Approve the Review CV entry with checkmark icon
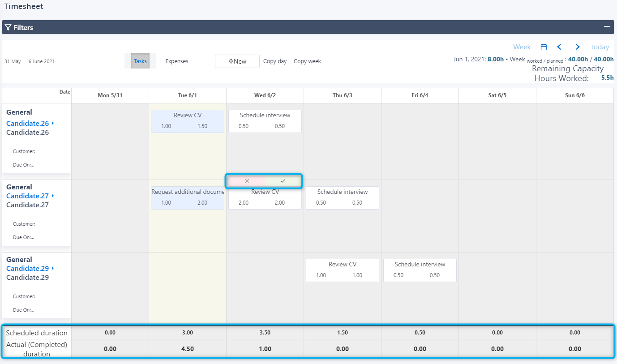This screenshot has width=617, height=364. (282, 181)
